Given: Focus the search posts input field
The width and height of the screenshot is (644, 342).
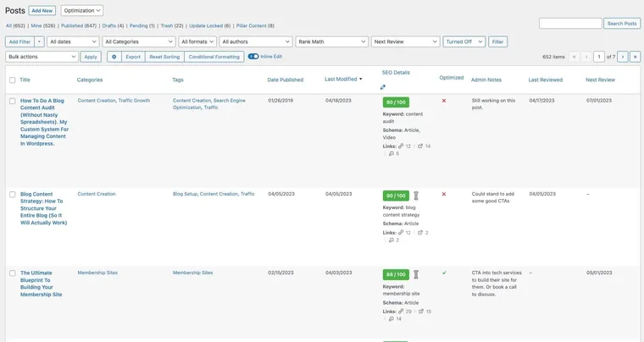Looking at the screenshot, I should click(570, 24).
